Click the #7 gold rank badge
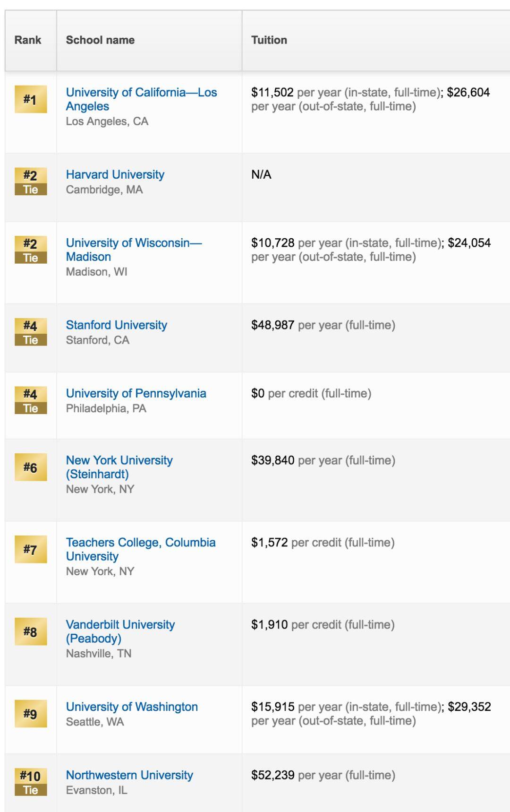Viewport: 510px width, 812px height. click(31, 549)
